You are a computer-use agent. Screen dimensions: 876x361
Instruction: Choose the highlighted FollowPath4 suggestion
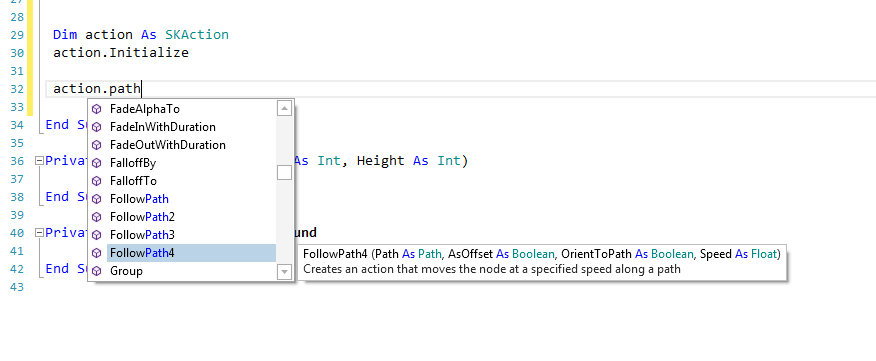click(x=191, y=253)
